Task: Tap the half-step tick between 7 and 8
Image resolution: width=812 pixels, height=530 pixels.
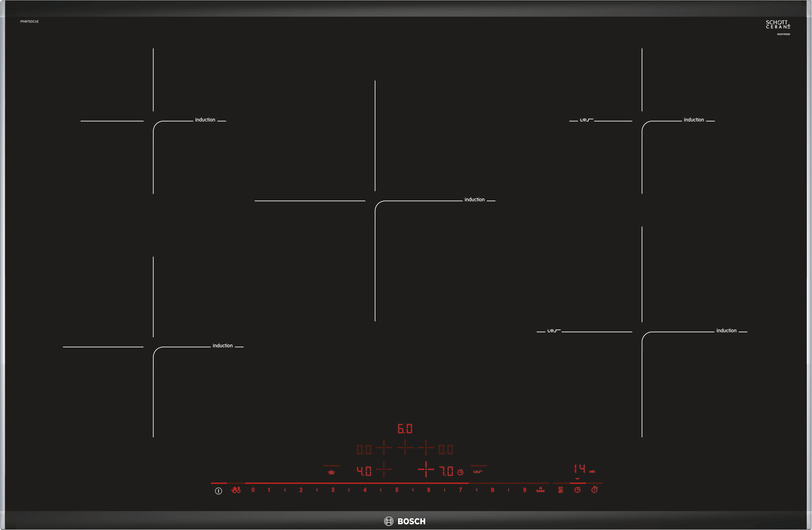Action: tap(477, 490)
